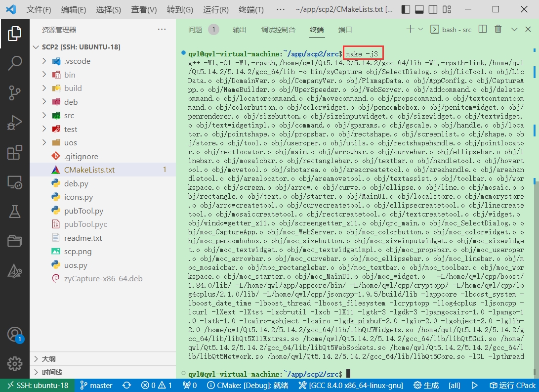The height and width of the screenshot is (392, 539).
Task: Open new terminal profile dropdown arrow
Action: point(421,30)
